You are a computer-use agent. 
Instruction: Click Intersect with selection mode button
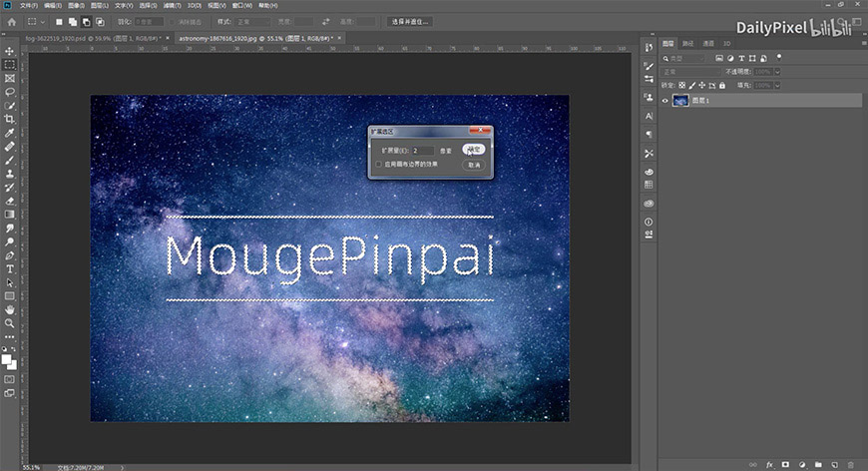coord(100,22)
